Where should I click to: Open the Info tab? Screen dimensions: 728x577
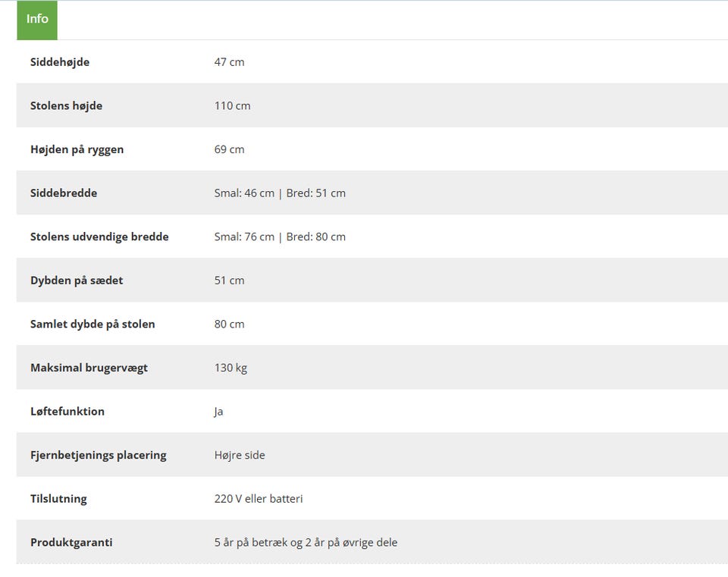click(x=37, y=19)
